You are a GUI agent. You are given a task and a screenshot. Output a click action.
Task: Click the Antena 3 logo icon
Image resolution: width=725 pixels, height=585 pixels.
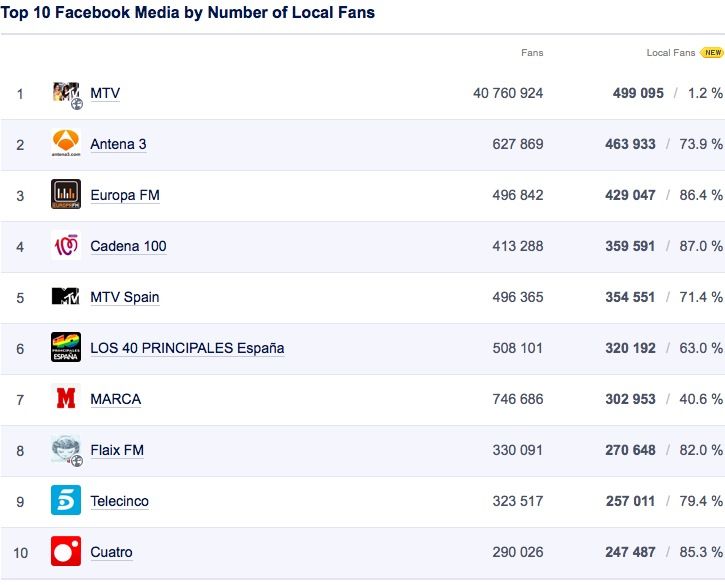coord(66,144)
